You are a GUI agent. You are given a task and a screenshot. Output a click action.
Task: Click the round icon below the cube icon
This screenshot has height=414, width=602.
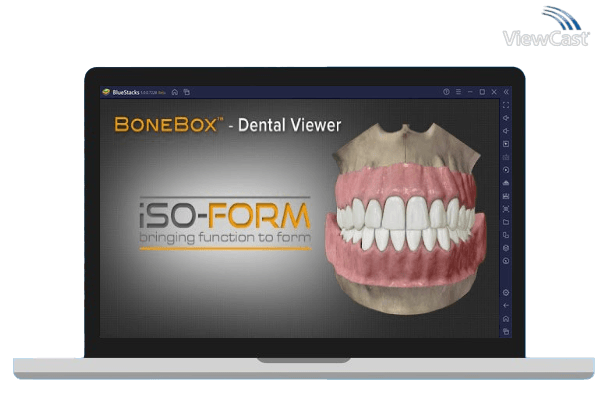point(506,261)
